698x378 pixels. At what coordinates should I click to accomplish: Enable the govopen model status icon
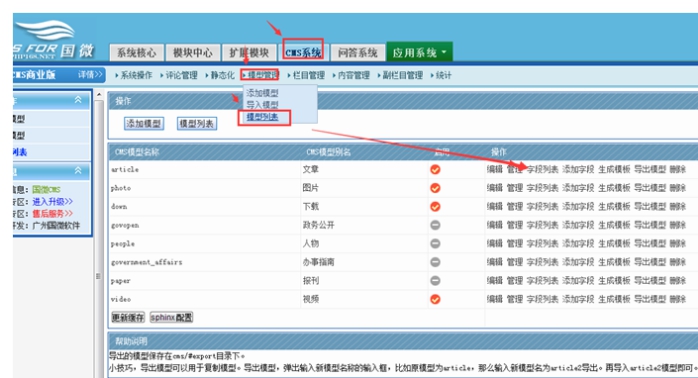click(x=435, y=225)
